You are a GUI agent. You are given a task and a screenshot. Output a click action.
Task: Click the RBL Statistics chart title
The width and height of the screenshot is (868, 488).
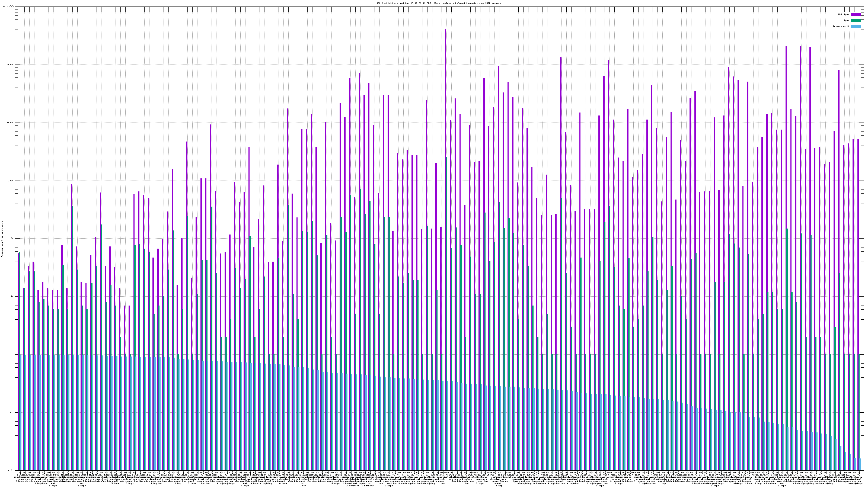coord(439,3)
